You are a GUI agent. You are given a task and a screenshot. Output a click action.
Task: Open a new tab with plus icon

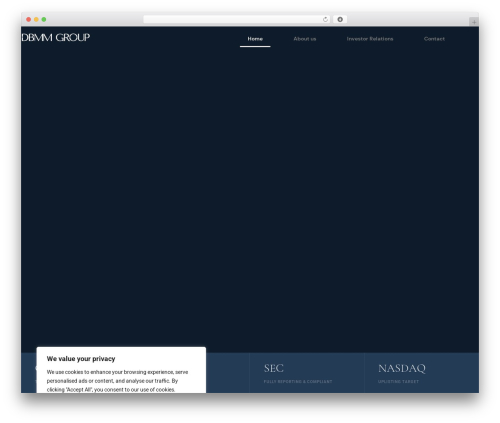[x=474, y=22]
